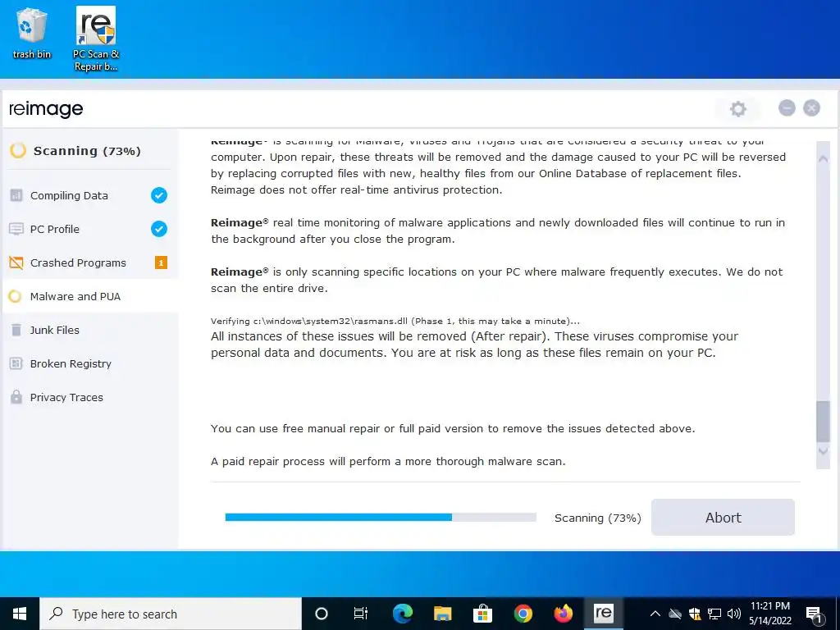Click the Compiling Data blue checkmark
Viewport: 840px width, 630px height.
tap(158, 195)
